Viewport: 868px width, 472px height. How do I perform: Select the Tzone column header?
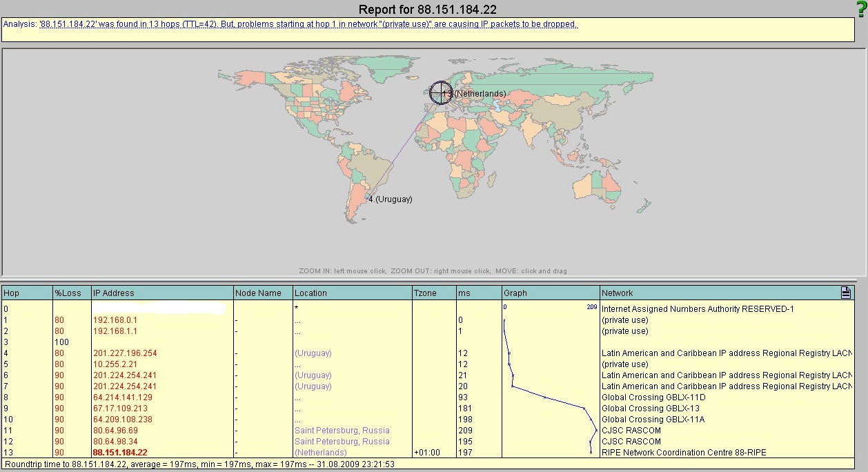pyautogui.click(x=426, y=293)
